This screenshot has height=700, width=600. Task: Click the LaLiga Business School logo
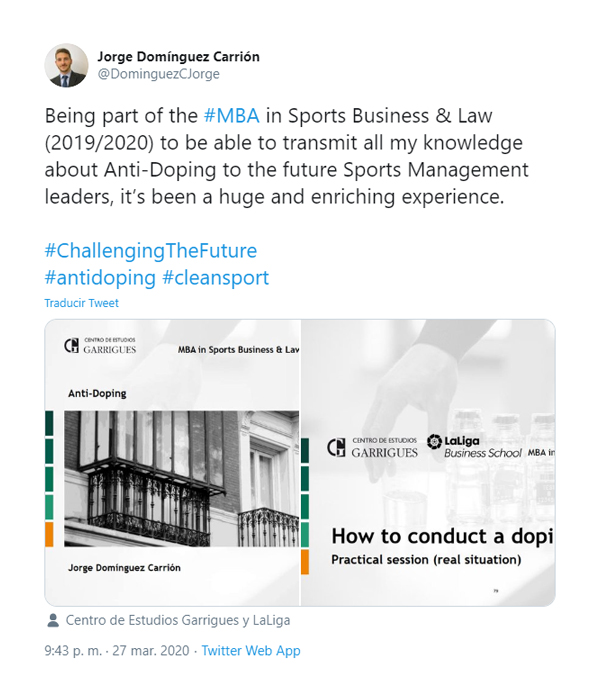472,446
